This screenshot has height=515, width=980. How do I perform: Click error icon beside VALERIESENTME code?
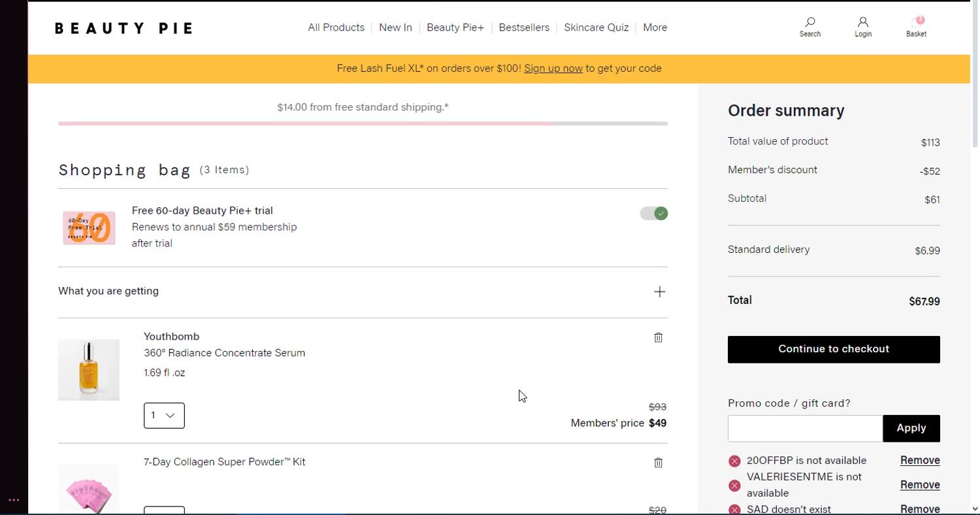[734, 486]
